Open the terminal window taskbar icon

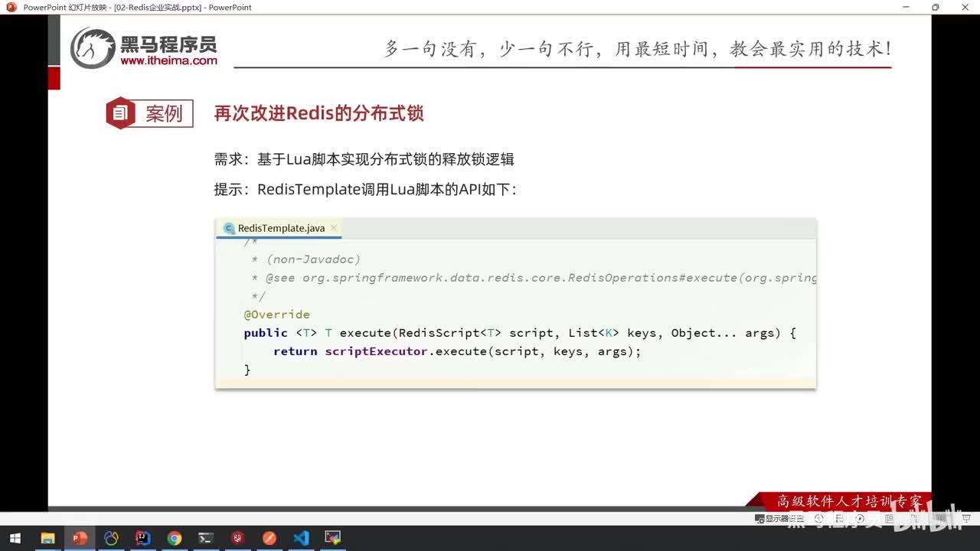click(206, 538)
